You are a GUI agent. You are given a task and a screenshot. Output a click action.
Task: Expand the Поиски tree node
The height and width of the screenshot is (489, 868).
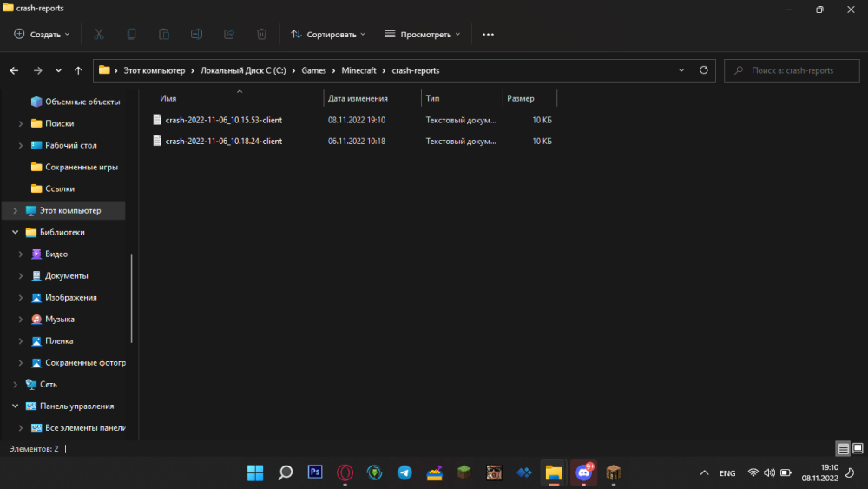[x=21, y=123]
